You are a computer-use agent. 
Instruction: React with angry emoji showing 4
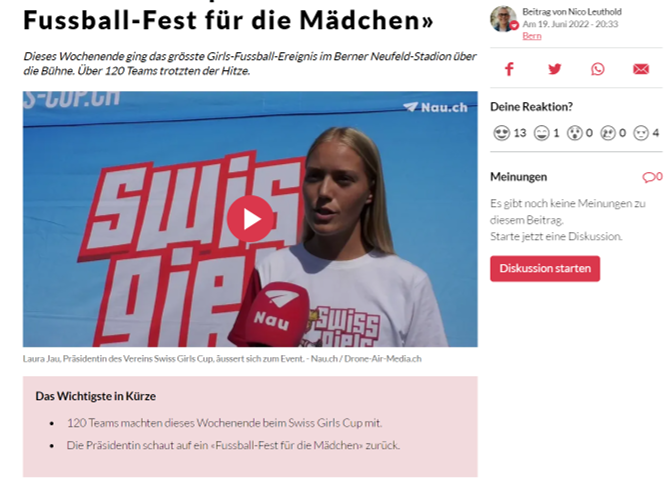pos(641,133)
